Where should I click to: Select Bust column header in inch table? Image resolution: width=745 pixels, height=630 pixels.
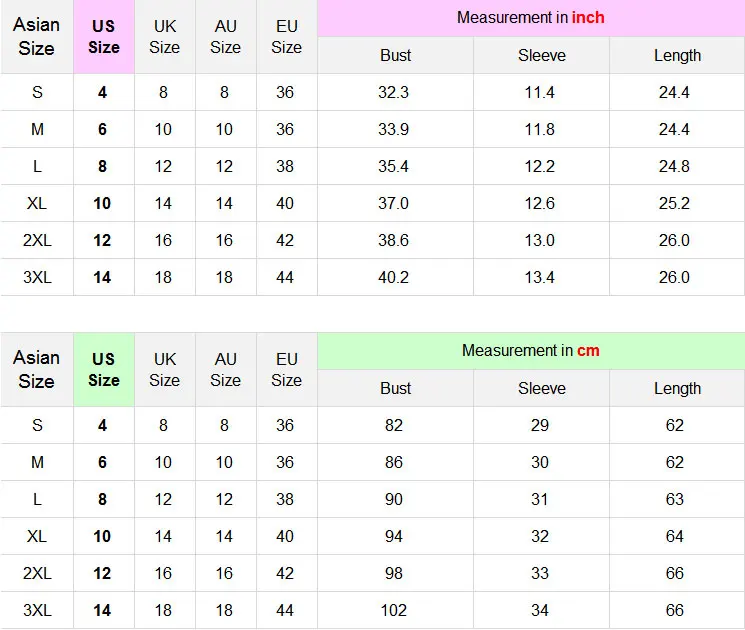pos(395,56)
